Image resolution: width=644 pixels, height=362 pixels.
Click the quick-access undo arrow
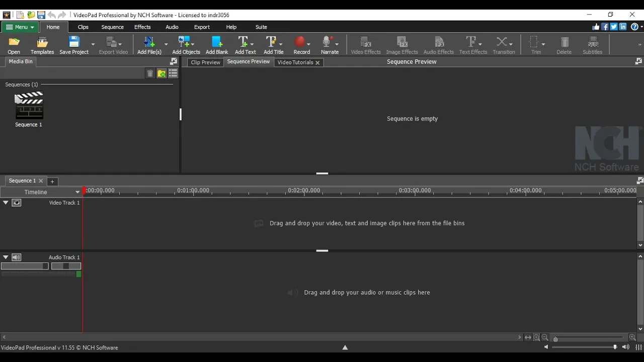click(52, 15)
